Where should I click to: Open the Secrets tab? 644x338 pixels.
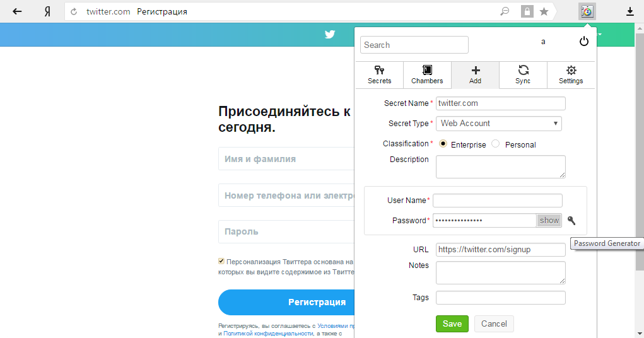pyautogui.click(x=380, y=75)
